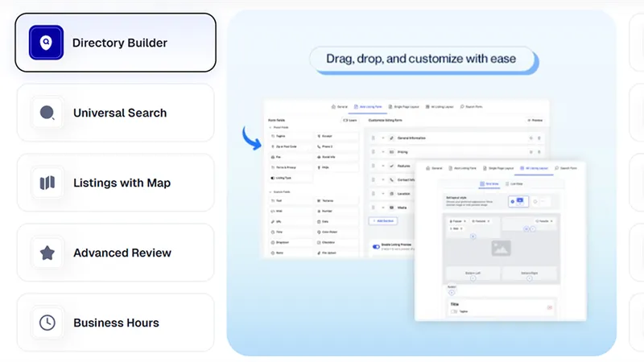The height and width of the screenshot is (362, 644).
Task: Switch to All Listing Layout tab in front panel
Action: 534,168
